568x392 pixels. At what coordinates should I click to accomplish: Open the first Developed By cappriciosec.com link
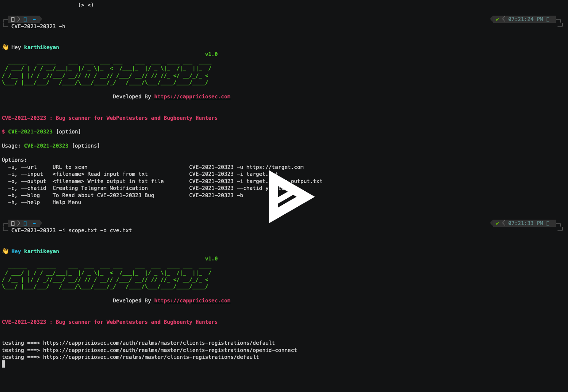(x=192, y=96)
